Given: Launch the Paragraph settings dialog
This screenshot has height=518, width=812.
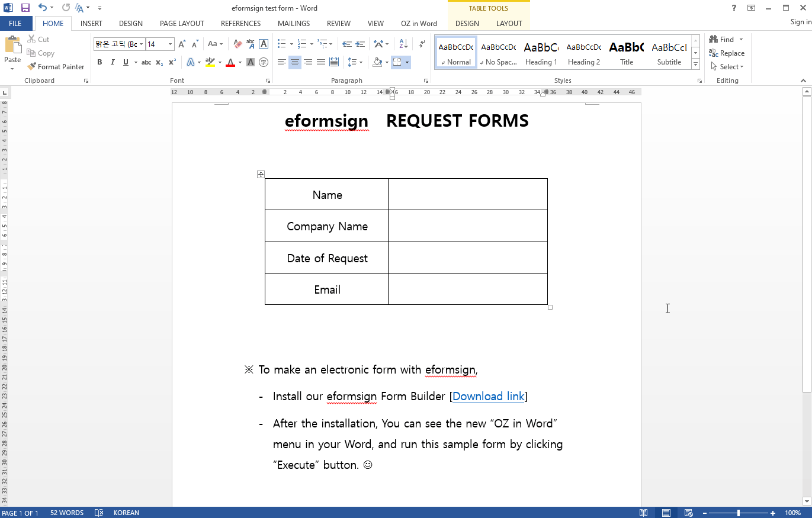Looking at the screenshot, I should pos(426,81).
